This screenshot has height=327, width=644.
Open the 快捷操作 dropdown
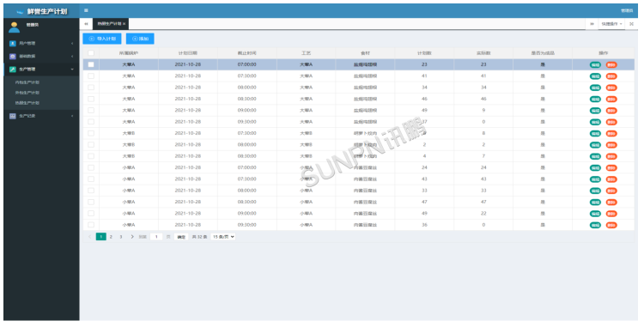(611, 24)
